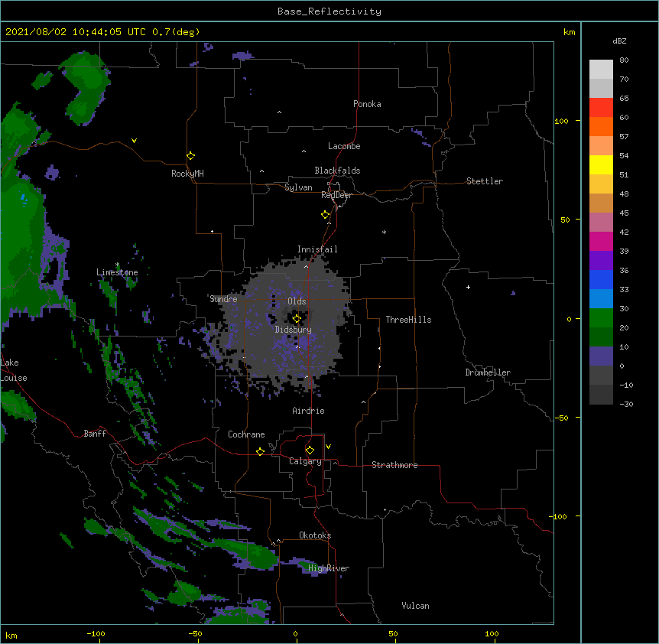Pick the light gray 70-80 dBZ legend swatch
Image resolution: width=659 pixels, height=644 pixels.
(x=601, y=70)
